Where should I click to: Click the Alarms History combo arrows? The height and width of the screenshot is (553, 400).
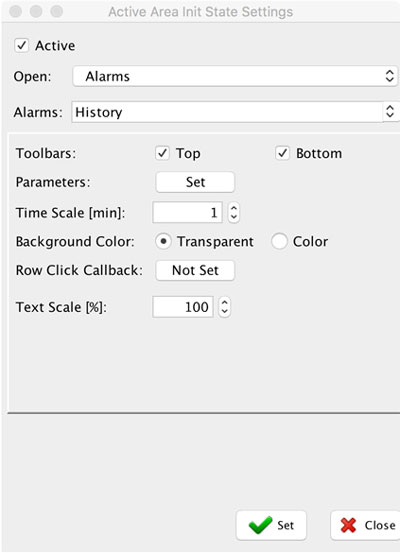coord(390,112)
